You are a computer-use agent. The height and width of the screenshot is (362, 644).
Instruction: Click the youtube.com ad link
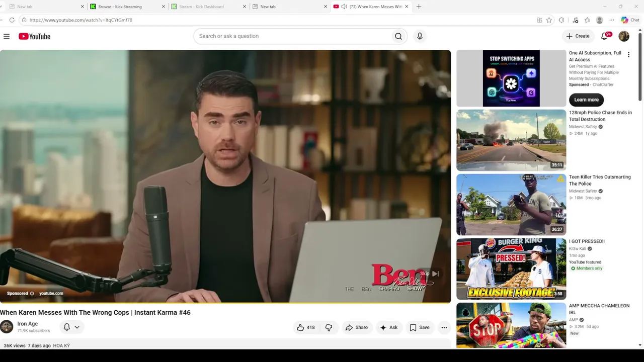(x=51, y=294)
